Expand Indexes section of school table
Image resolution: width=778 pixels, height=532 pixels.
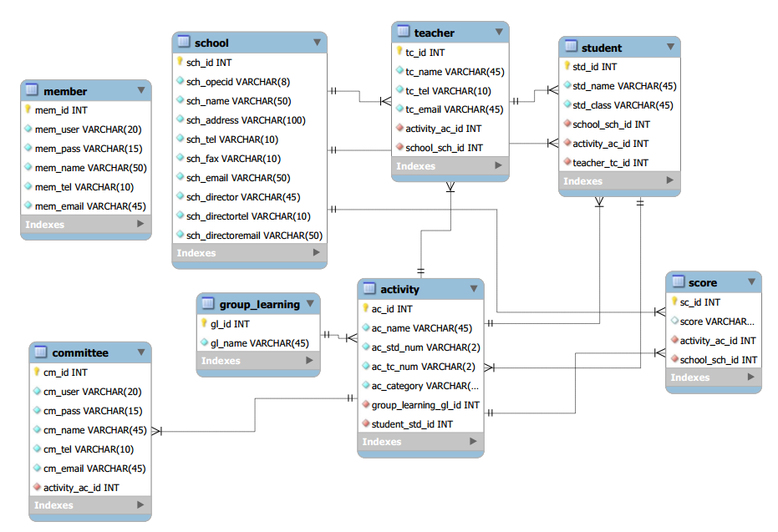pyautogui.click(x=317, y=252)
